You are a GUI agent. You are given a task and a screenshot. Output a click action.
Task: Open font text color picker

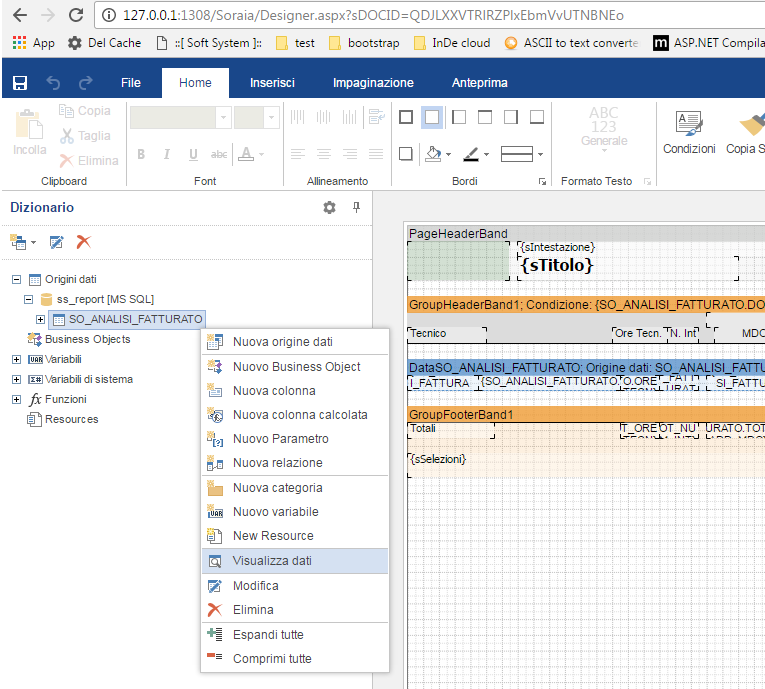tap(251, 155)
